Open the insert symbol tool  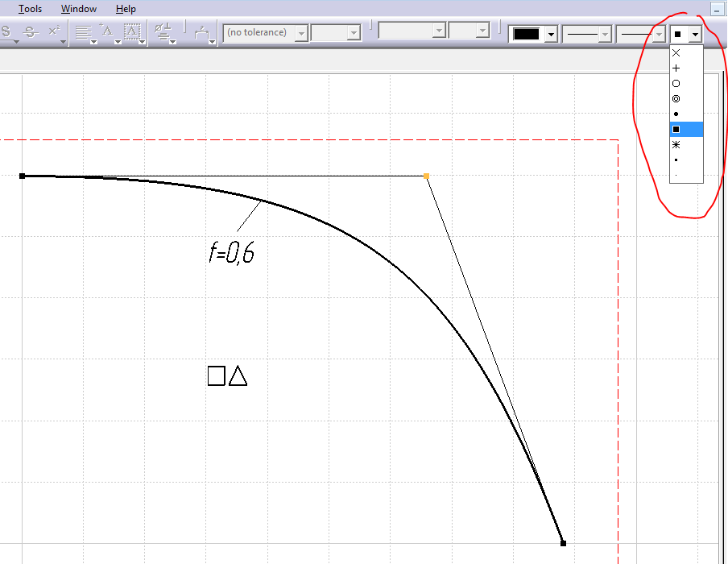coord(163,32)
